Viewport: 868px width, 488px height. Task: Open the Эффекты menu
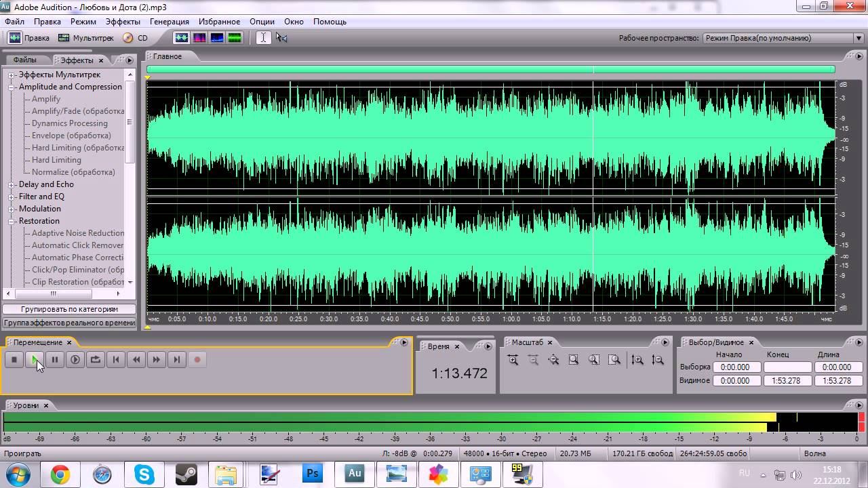[x=123, y=22]
